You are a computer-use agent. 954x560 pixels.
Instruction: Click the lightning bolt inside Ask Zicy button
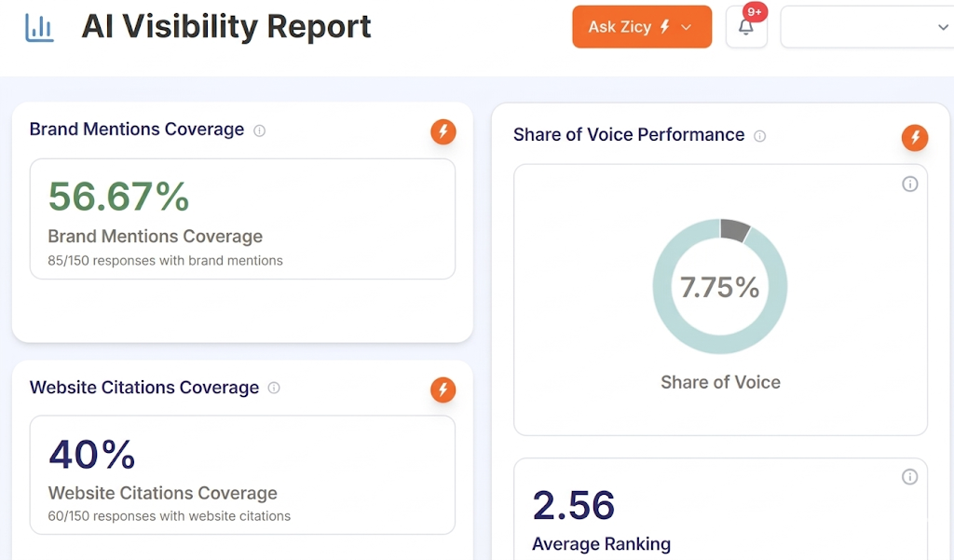click(665, 26)
